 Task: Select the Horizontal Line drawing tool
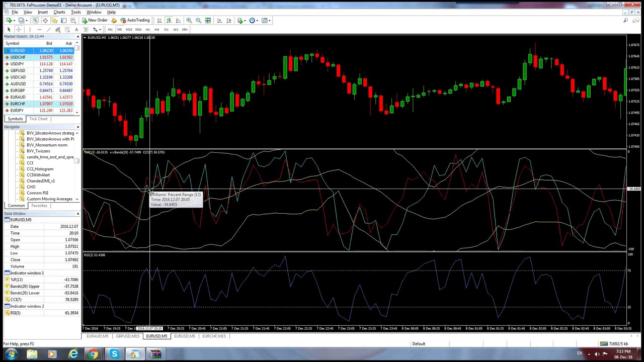[39, 30]
